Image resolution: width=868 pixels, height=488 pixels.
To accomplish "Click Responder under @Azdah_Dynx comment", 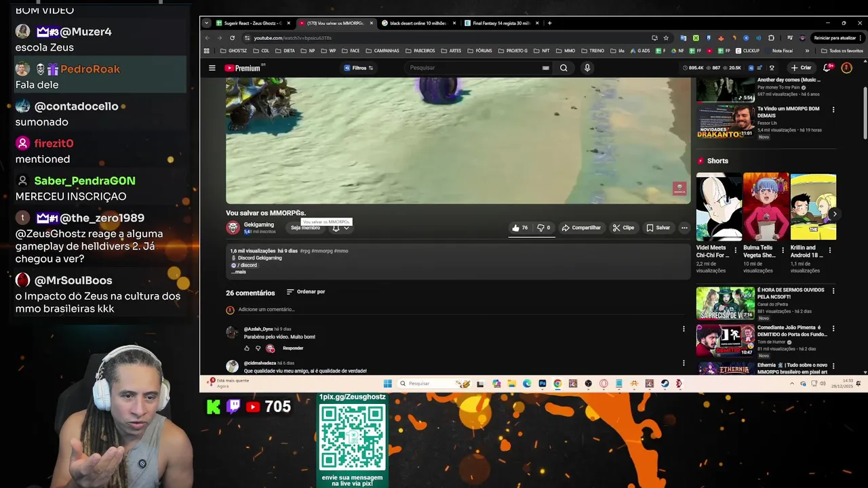I will pos(293,348).
